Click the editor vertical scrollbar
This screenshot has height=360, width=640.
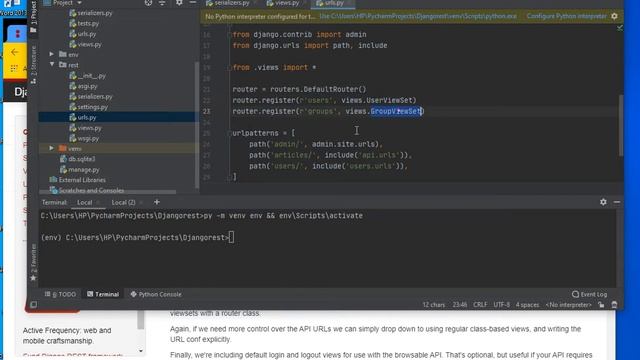click(621, 124)
